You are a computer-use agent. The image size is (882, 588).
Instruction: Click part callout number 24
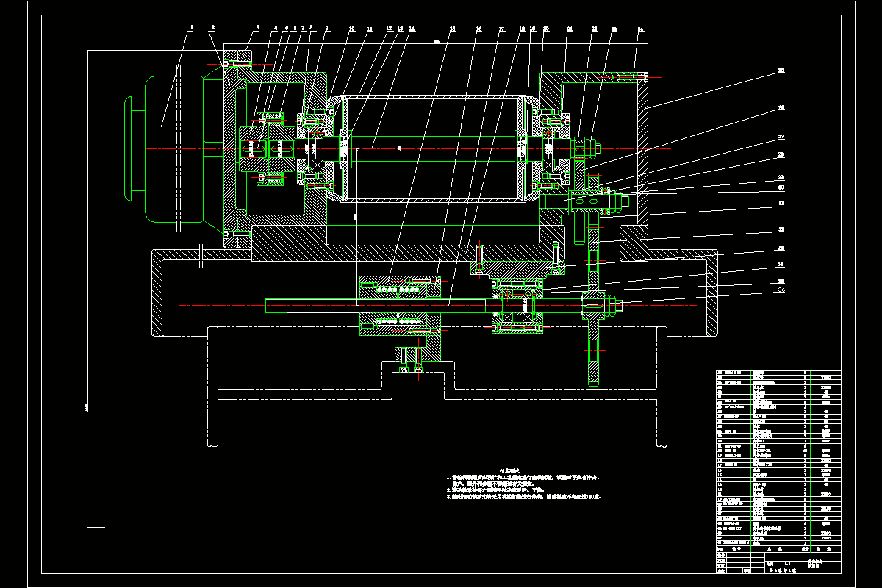coord(640,29)
